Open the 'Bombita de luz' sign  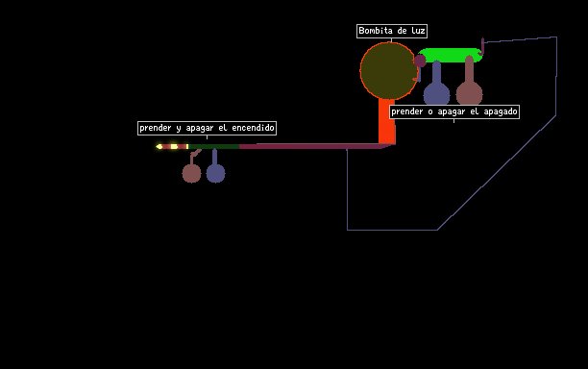[x=392, y=31]
